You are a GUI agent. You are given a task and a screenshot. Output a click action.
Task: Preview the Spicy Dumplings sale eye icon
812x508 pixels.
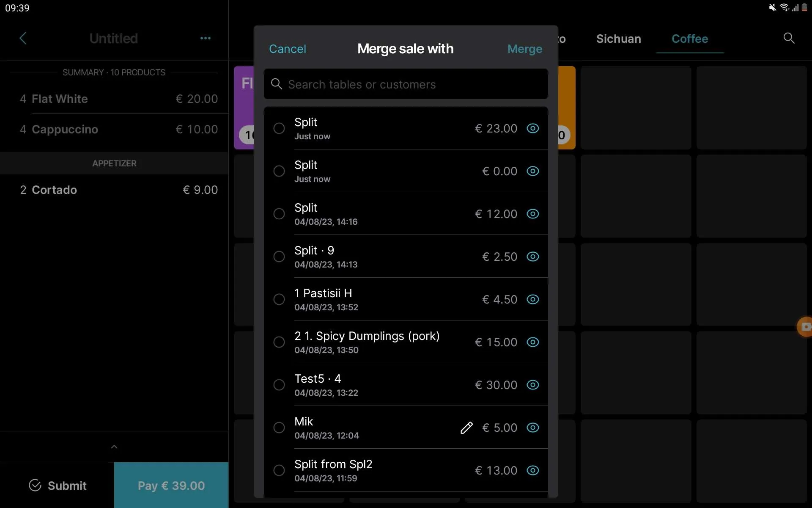[x=532, y=342]
